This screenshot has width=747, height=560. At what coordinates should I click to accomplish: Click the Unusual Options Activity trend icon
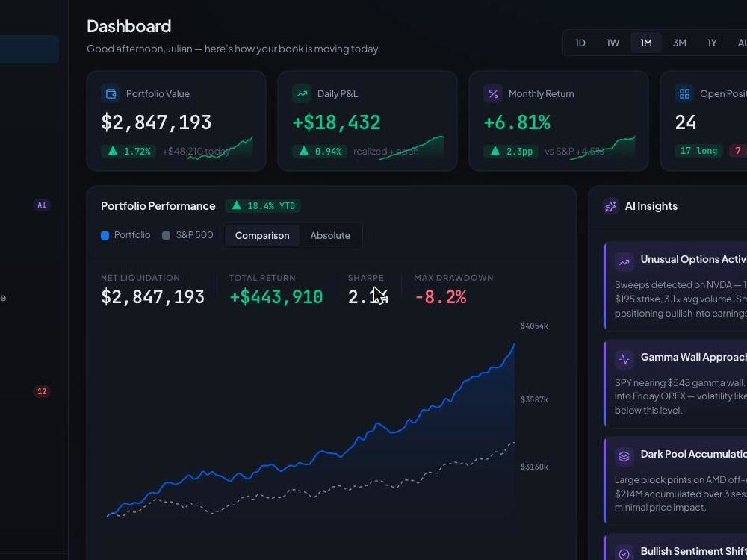click(x=624, y=261)
